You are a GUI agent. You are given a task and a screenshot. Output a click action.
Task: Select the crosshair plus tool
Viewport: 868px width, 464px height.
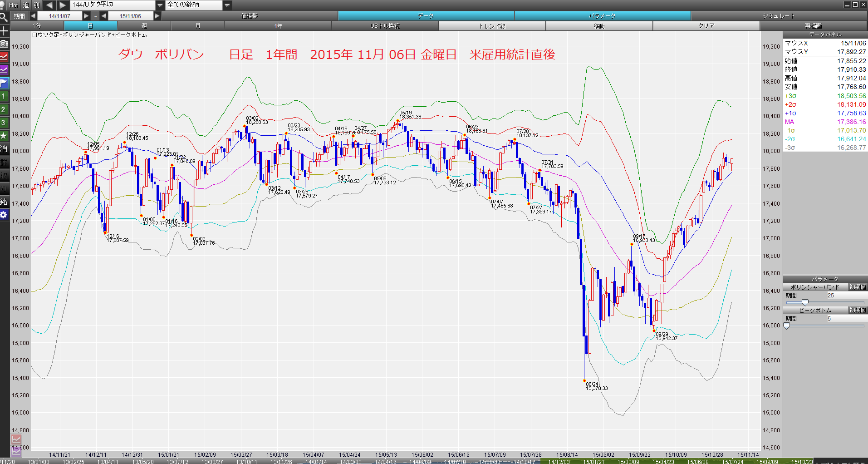[x=4, y=31]
